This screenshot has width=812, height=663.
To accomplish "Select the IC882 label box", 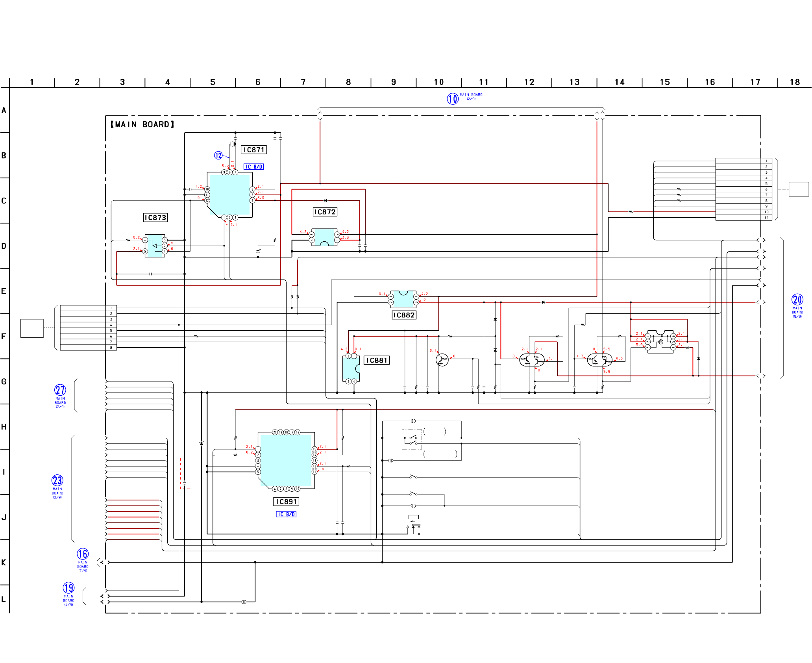I will [404, 315].
